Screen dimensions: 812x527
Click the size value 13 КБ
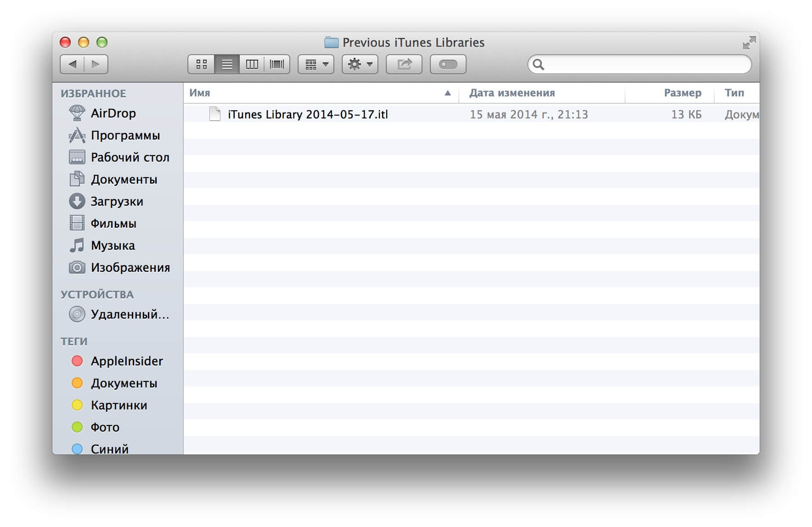pyautogui.click(x=686, y=114)
